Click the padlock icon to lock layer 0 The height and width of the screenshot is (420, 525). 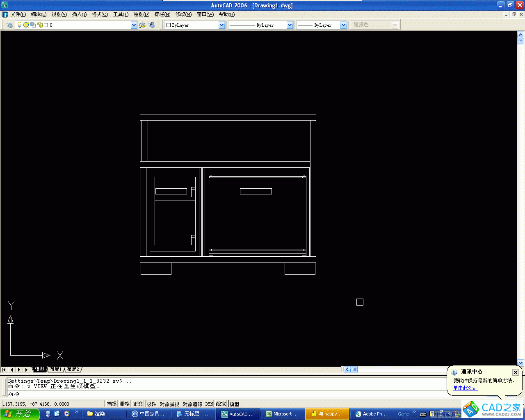pos(40,25)
